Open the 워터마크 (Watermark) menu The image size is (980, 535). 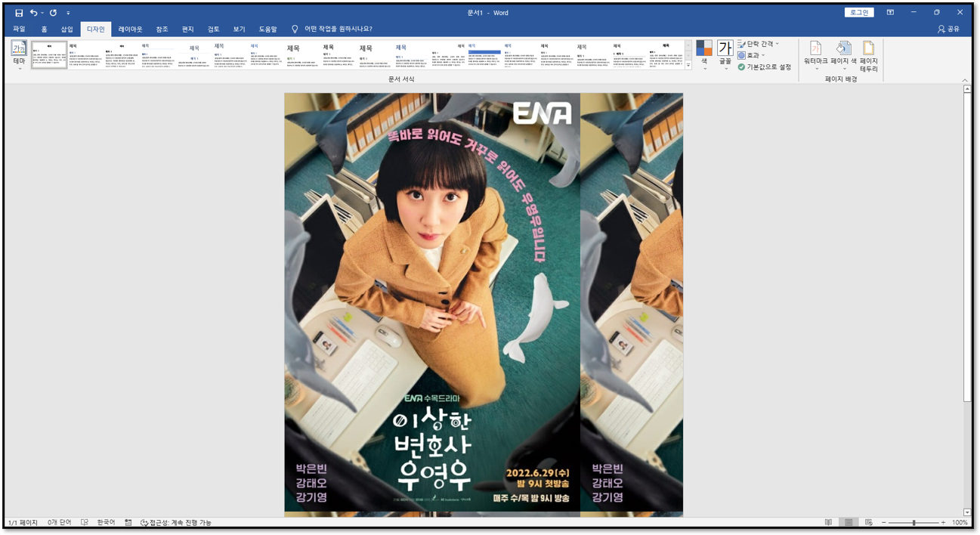point(815,57)
